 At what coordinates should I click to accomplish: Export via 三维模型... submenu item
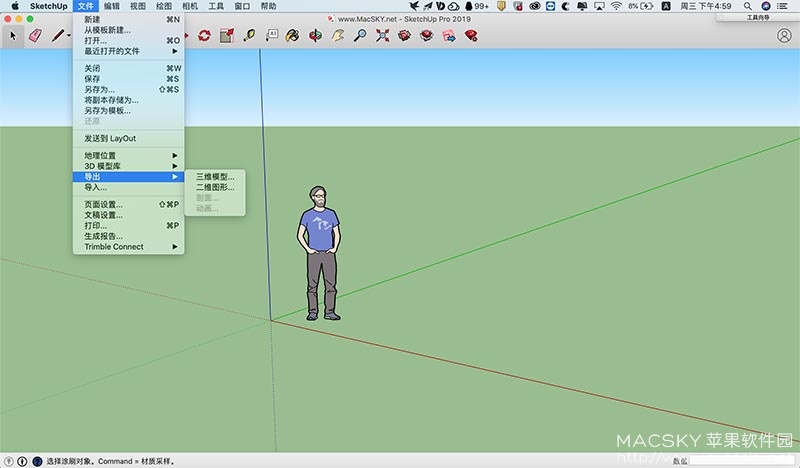215,177
